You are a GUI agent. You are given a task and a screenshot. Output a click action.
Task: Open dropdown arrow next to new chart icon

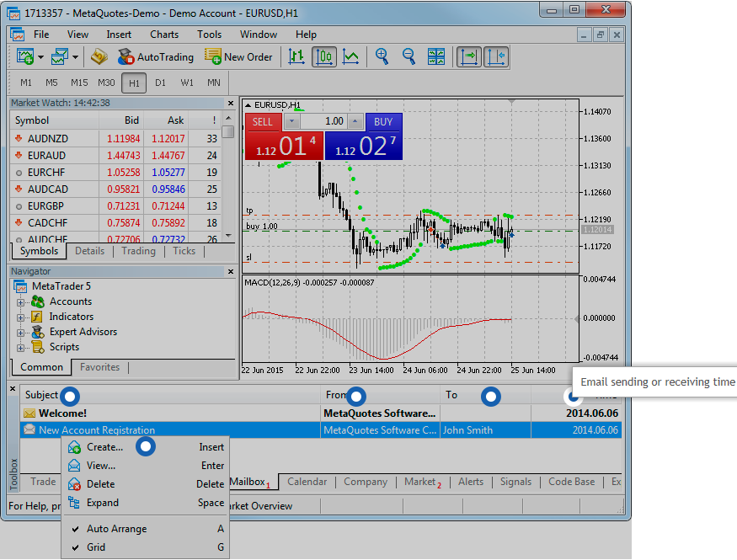coord(41,57)
